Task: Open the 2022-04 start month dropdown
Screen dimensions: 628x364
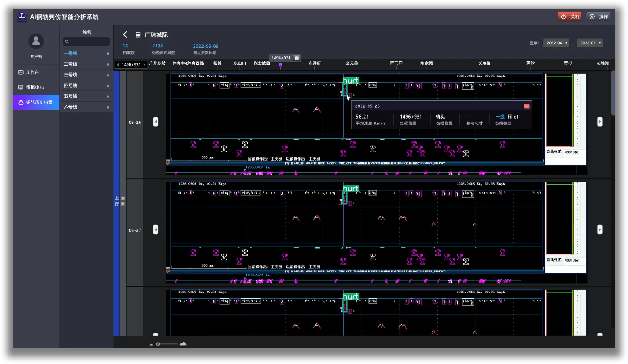Action: (556, 43)
